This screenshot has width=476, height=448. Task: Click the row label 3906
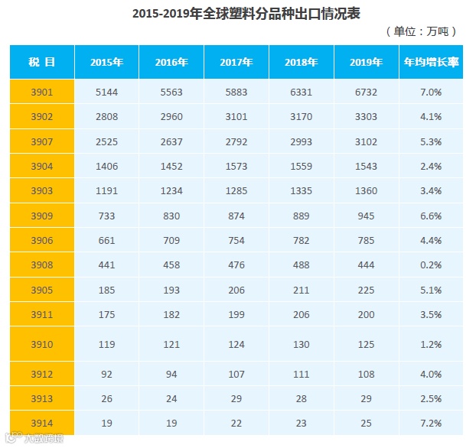[x=42, y=241]
